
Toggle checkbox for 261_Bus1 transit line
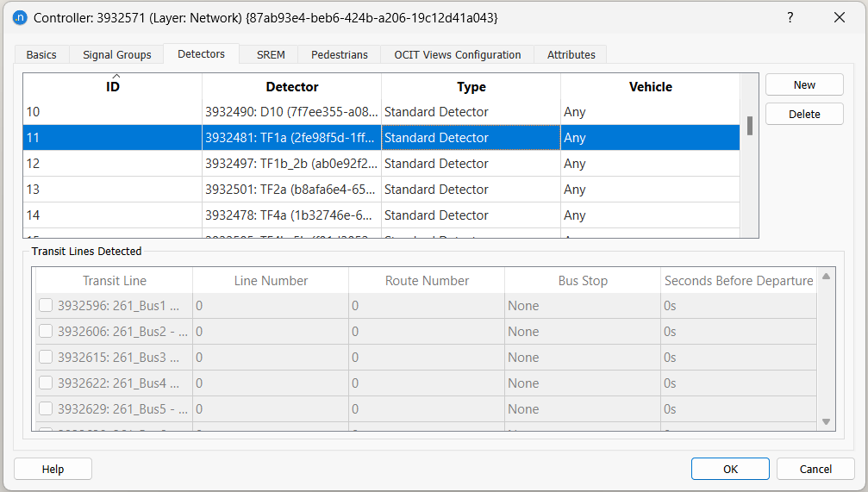coord(46,306)
